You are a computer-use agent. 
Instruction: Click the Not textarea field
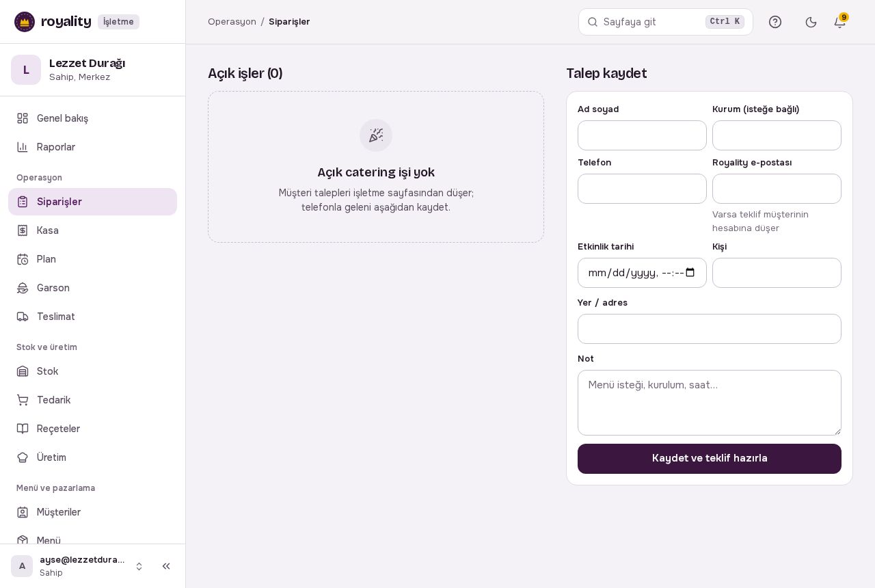(710, 403)
